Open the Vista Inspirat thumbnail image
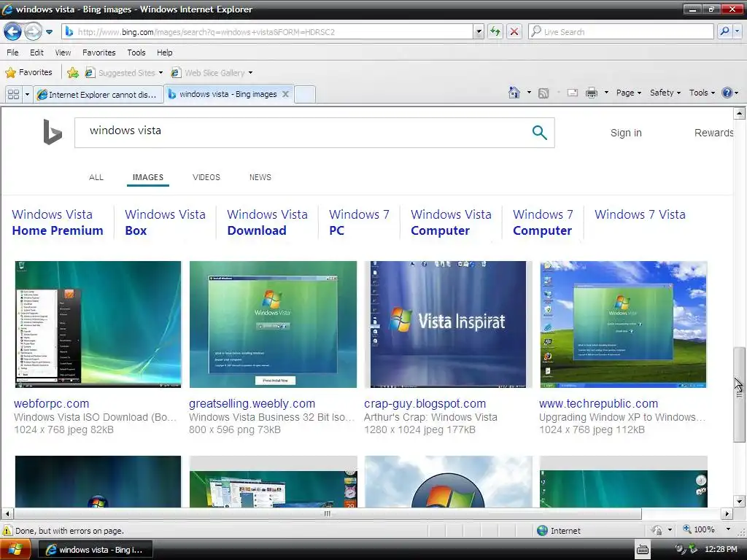Image resolution: width=747 pixels, height=560 pixels. pyautogui.click(x=449, y=324)
